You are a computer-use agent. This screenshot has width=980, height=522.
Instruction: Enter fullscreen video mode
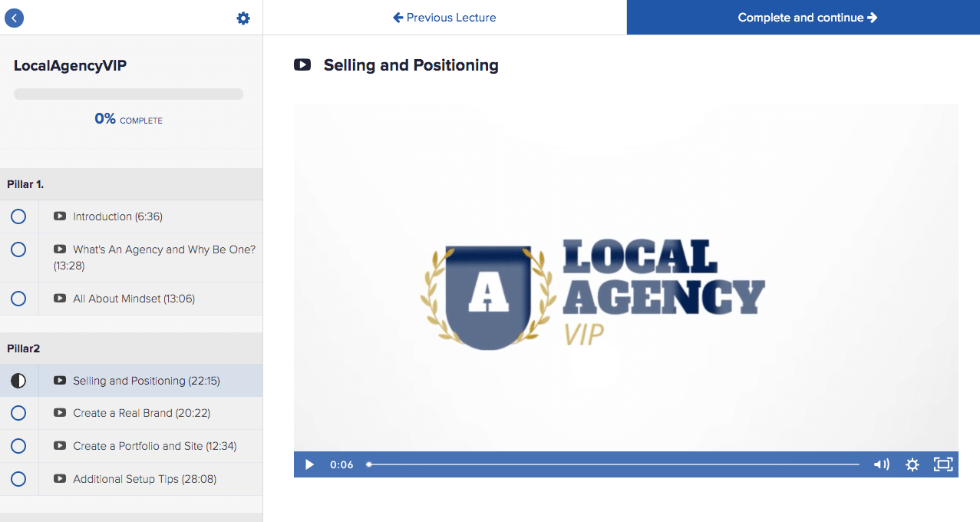coord(942,464)
